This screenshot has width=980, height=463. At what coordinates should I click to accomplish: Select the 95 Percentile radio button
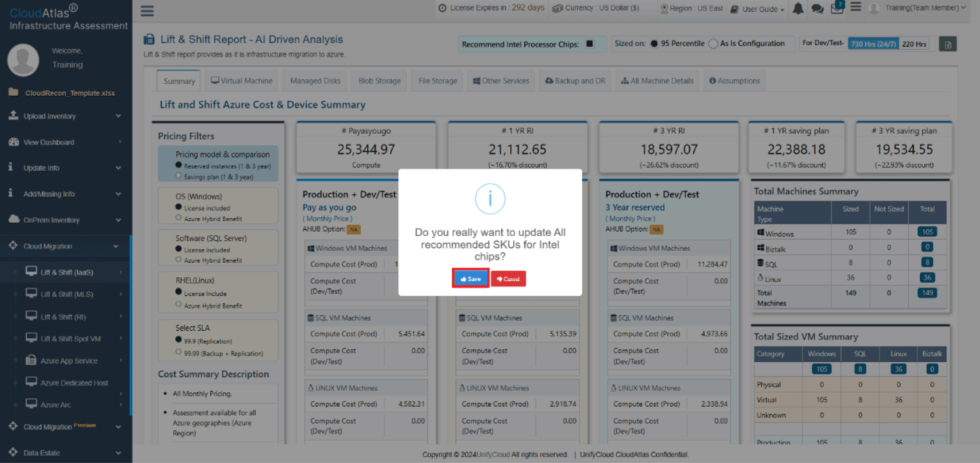pos(654,43)
